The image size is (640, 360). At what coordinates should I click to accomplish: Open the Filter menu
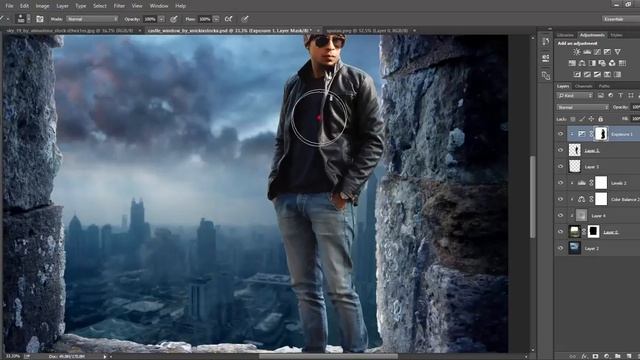(x=119, y=6)
